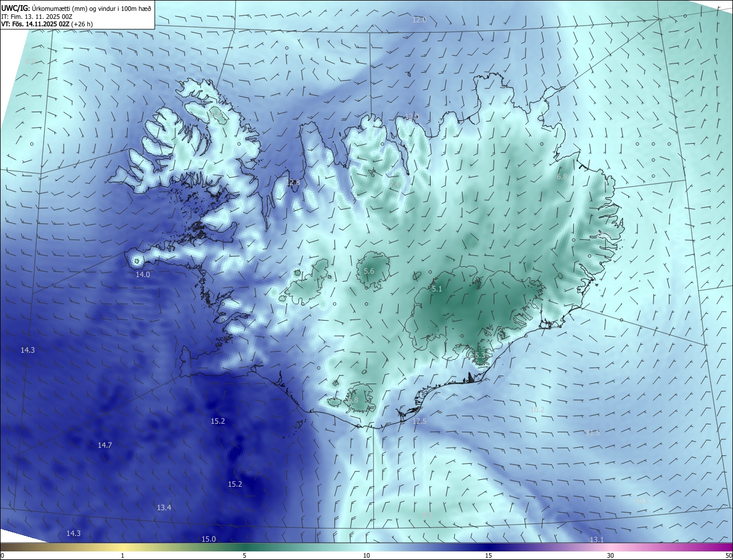
Task: Click the 11.5 value on the map
Action: [x=593, y=432]
